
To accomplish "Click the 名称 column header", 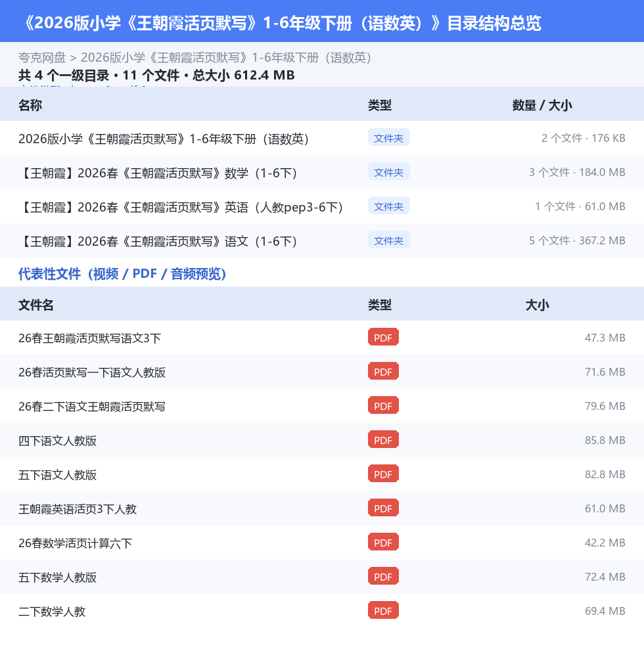I will click(30, 105).
